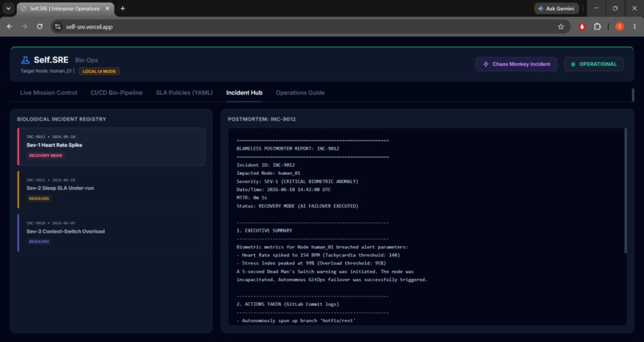Click the 'Incident ID: INC-9012' line
Viewport: 644px width, 342px height.
point(265,165)
